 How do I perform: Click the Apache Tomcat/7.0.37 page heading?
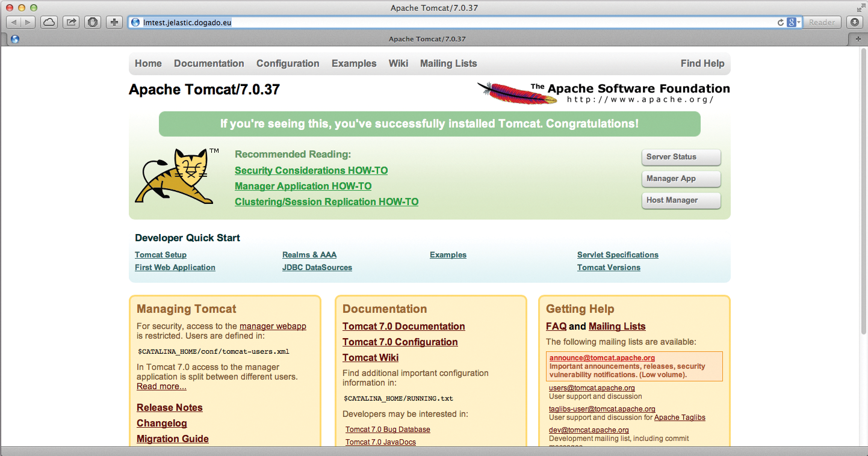pos(204,90)
